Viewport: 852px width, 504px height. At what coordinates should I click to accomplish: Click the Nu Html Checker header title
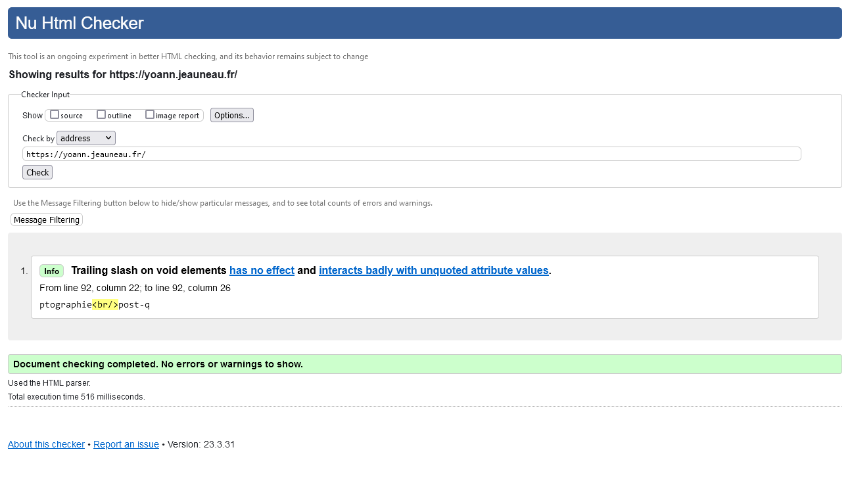[80, 23]
